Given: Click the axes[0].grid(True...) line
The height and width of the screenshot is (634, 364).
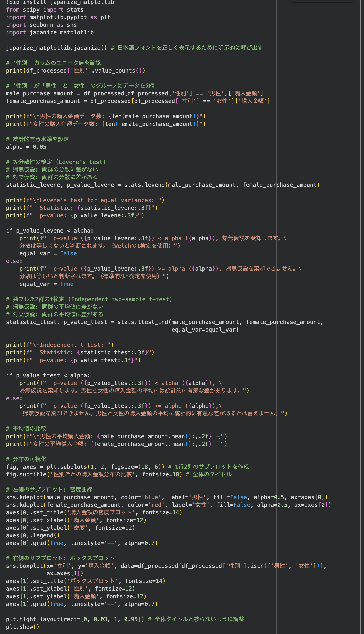Looking at the screenshot, I should (x=82, y=543).
